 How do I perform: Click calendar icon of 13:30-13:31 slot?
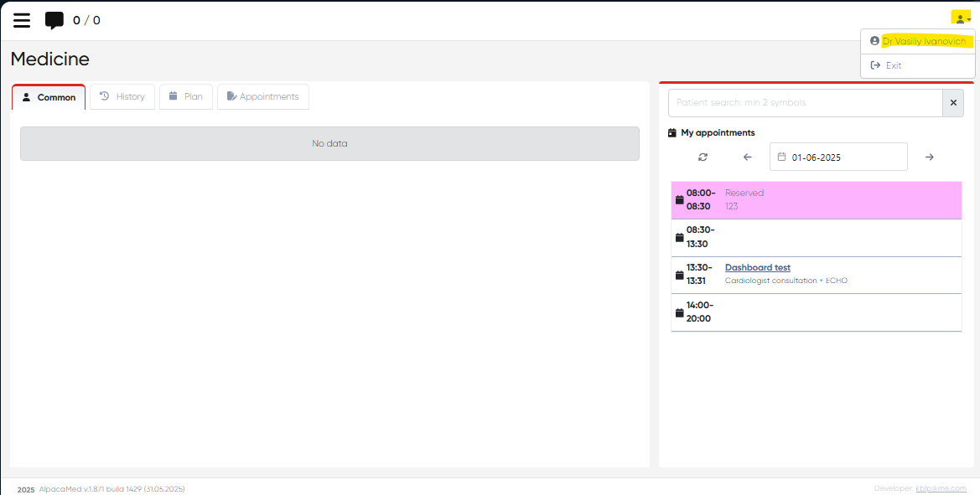679,275
